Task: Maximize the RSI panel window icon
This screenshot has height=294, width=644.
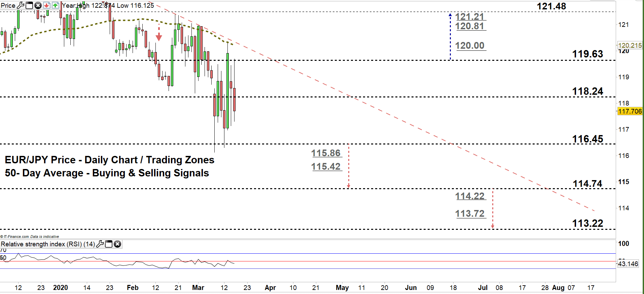Action: pos(109,244)
